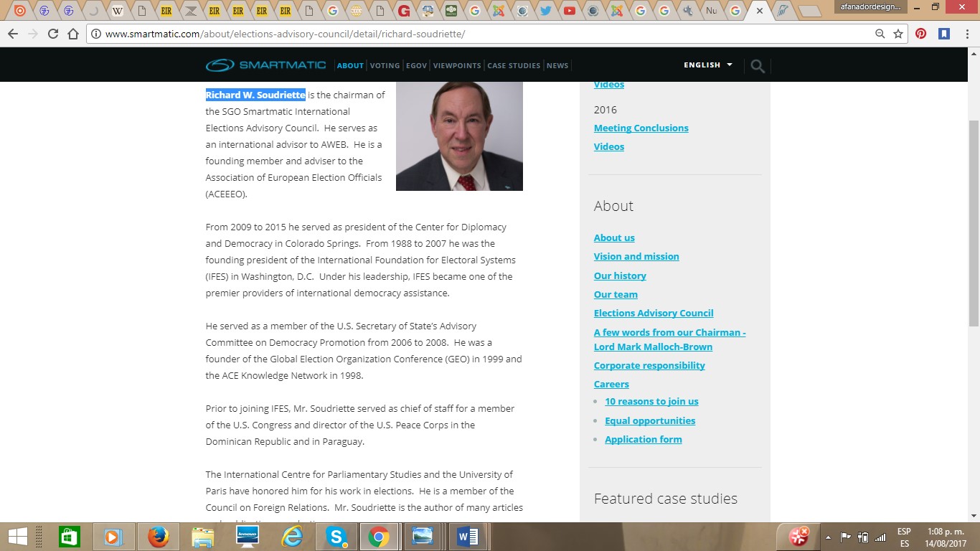The image size is (980, 551).
Task: Open the Pinterest extension
Action: (921, 34)
